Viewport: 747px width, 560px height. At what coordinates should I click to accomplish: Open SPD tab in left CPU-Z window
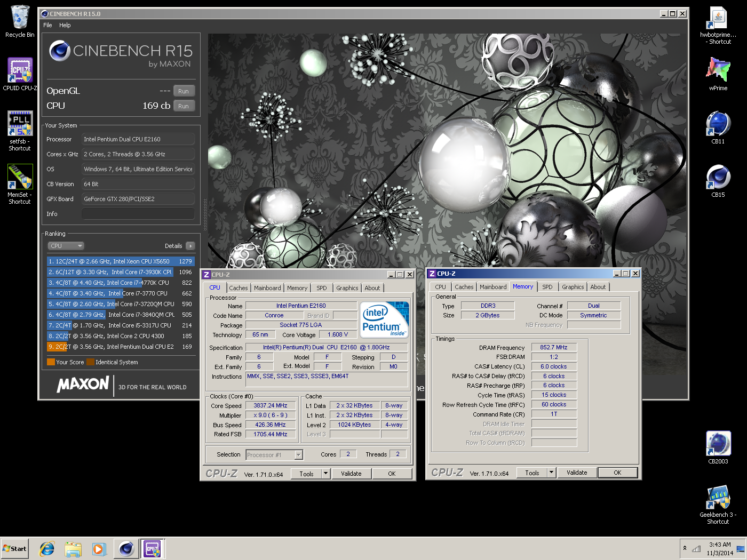click(322, 288)
